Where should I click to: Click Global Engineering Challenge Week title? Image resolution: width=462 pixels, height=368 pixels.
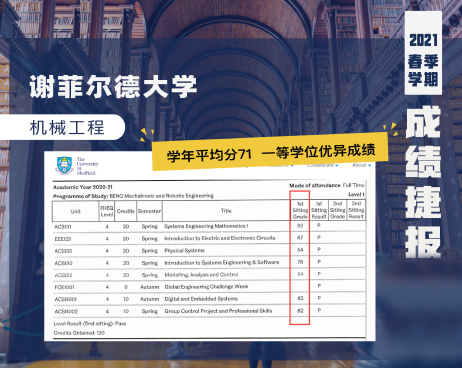(x=206, y=287)
